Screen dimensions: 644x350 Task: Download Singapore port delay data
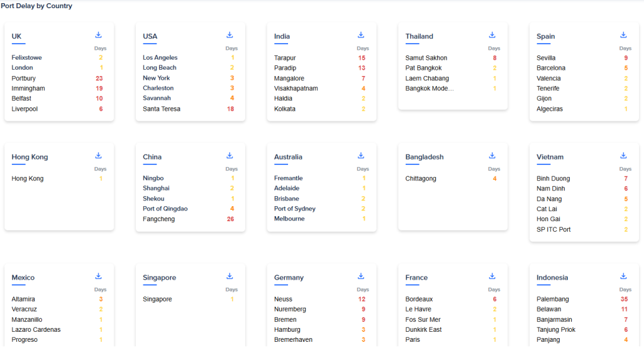[x=230, y=276]
